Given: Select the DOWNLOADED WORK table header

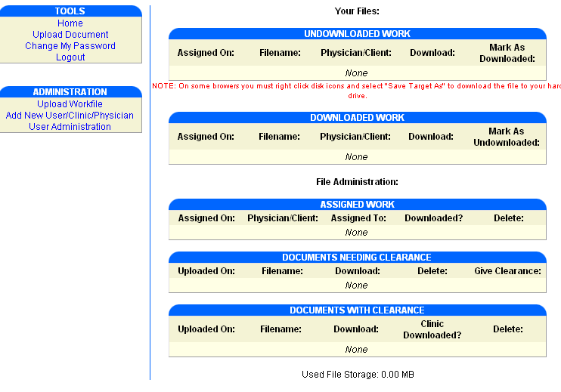Looking at the screenshot, I should pyautogui.click(x=357, y=118).
